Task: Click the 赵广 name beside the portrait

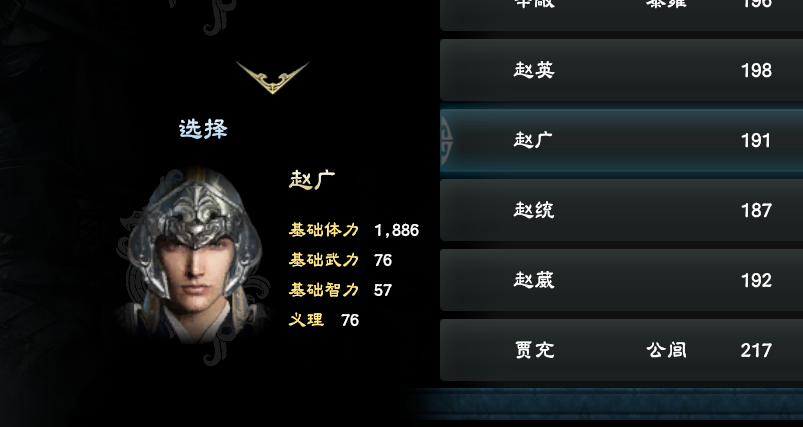Action: [312, 180]
